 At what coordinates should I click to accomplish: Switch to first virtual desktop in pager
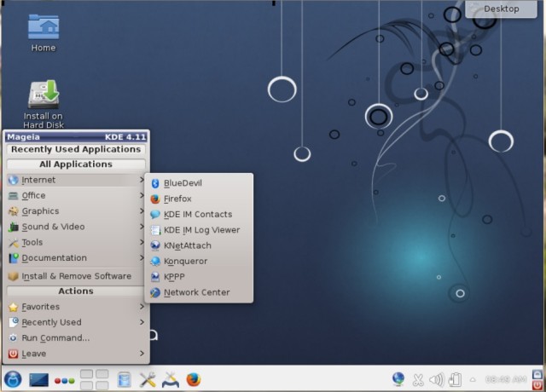pos(86,374)
